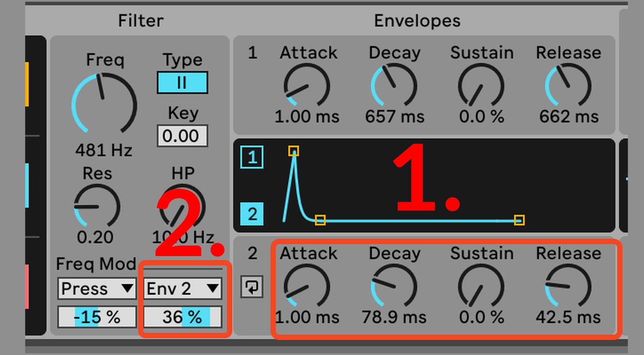644x355 pixels.
Task: Click the filter Res knob
Action: [x=97, y=207]
